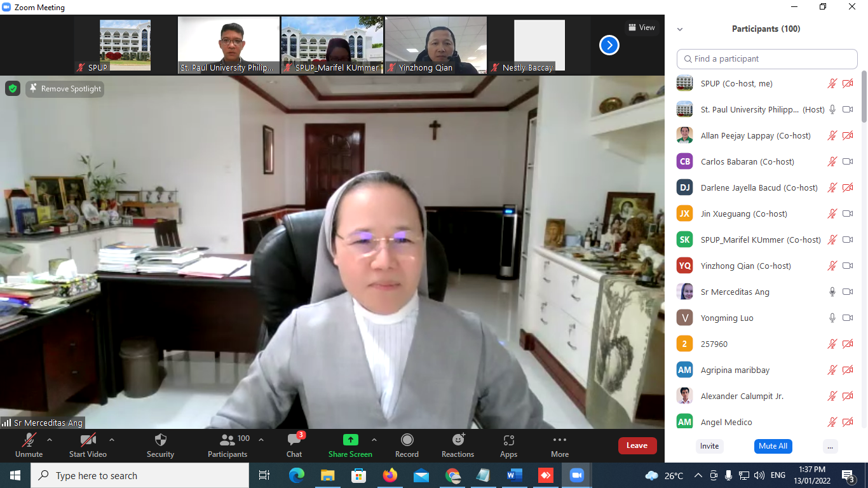
Task: Open Firefox from the taskbar
Action: (x=390, y=475)
